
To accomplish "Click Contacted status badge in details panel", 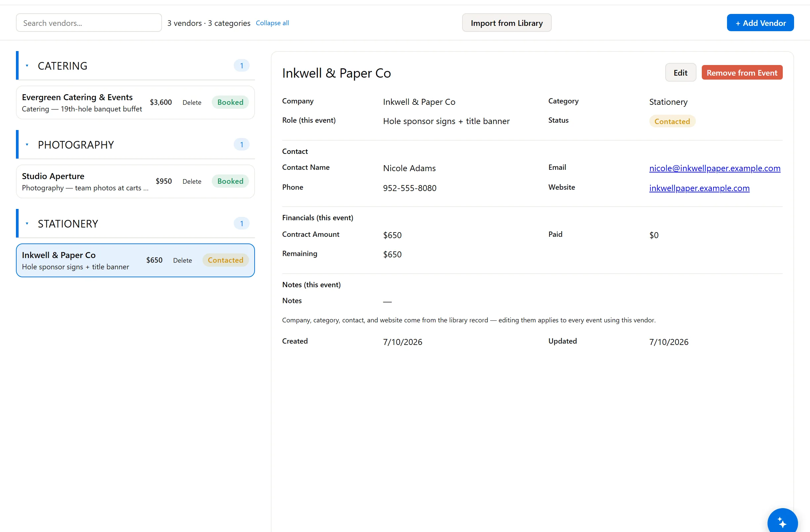I will pyautogui.click(x=672, y=121).
